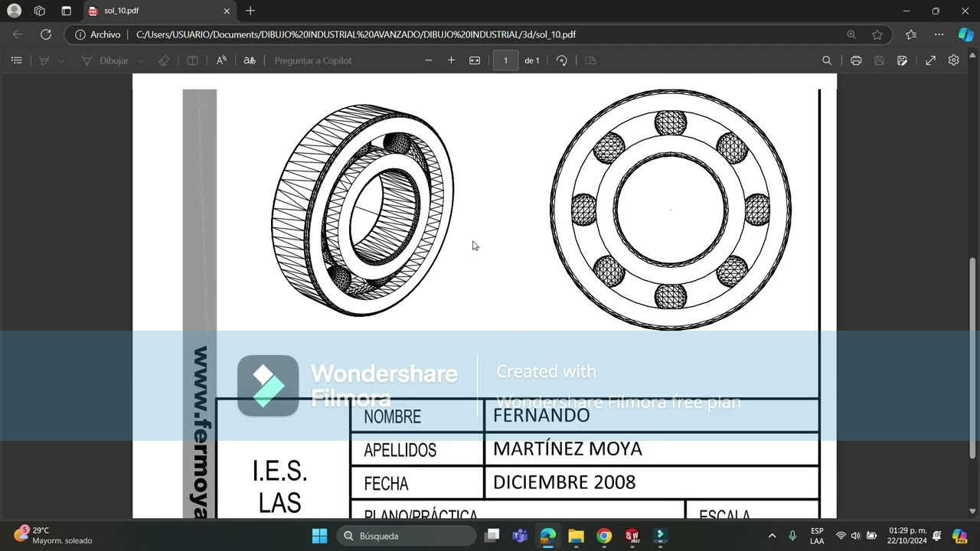Image resolution: width=980 pixels, height=551 pixels.
Task: Switch the ESP LAA input language
Action: pos(817,536)
